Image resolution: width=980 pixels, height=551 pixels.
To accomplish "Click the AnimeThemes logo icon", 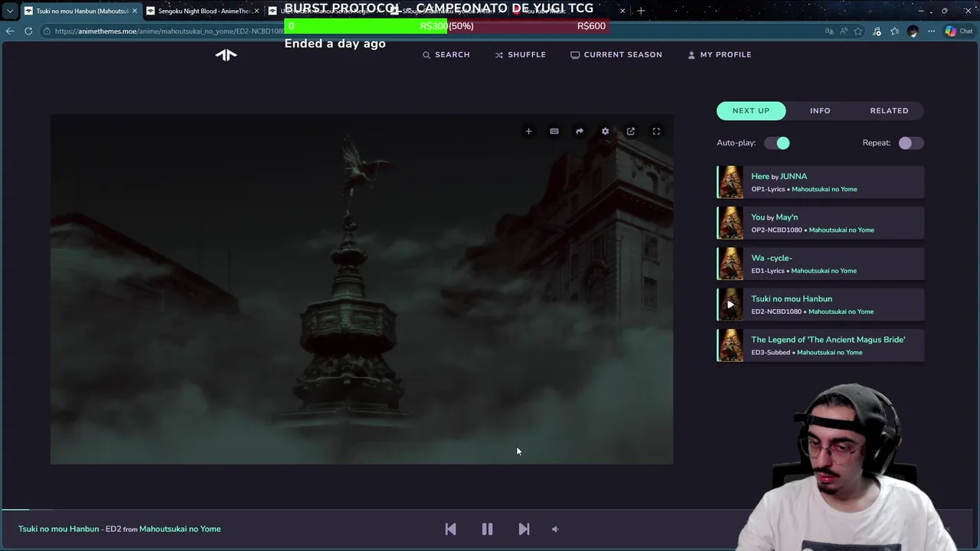I will coord(226,54).
